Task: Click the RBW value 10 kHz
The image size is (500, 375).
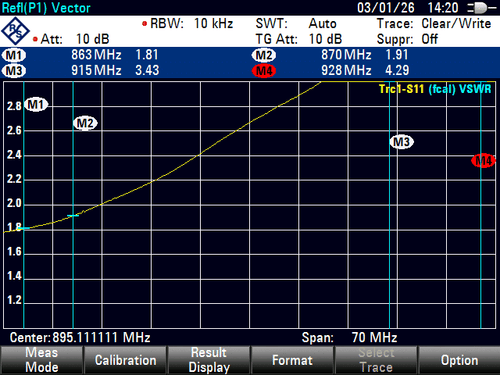Action: pyautogui.click(x=213, y=24)
